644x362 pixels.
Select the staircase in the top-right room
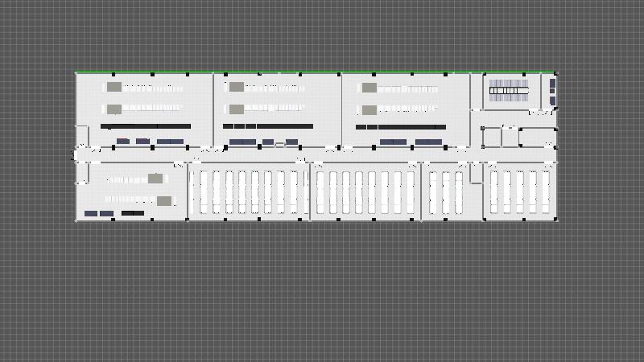[x=508, y=87]
